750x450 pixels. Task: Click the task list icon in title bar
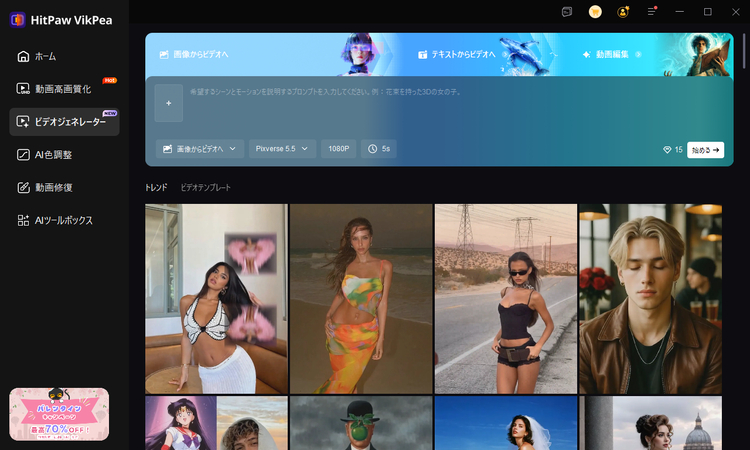click(x=567, y=12)
